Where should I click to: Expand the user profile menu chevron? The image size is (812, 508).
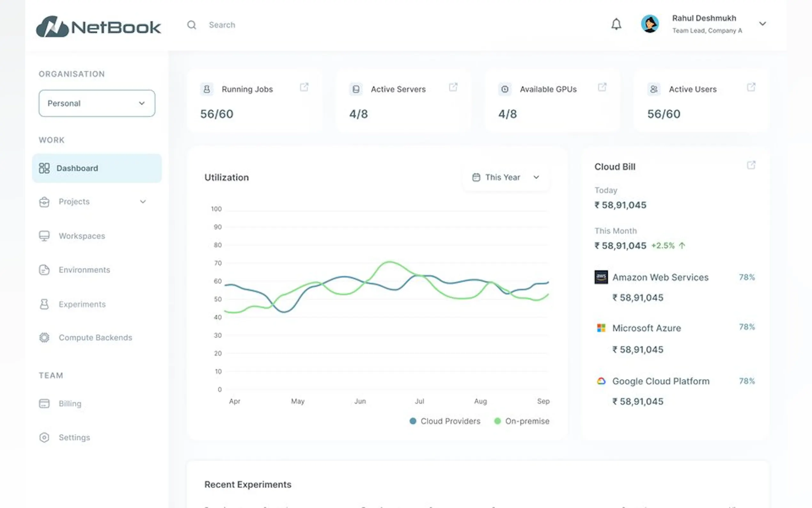pos(762,24)
